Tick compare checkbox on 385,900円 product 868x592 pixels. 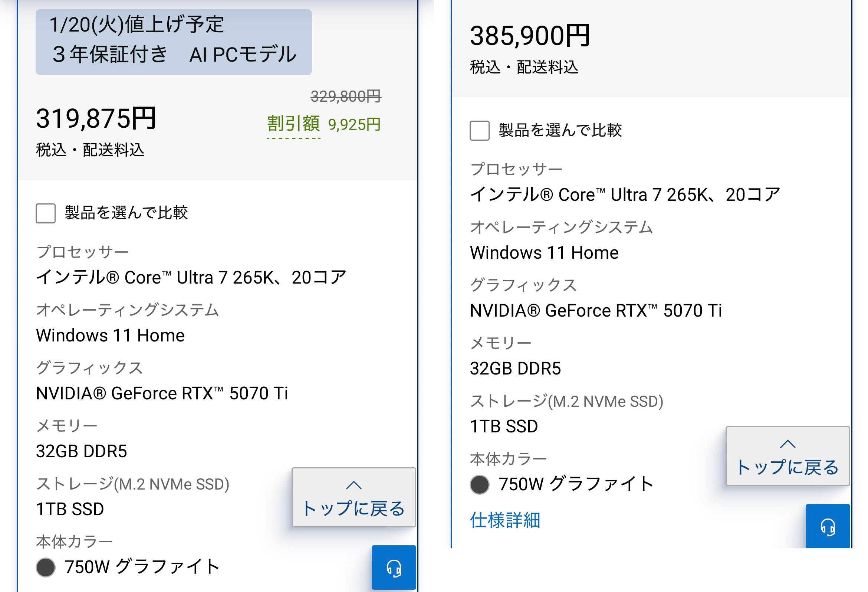point(479,130)
